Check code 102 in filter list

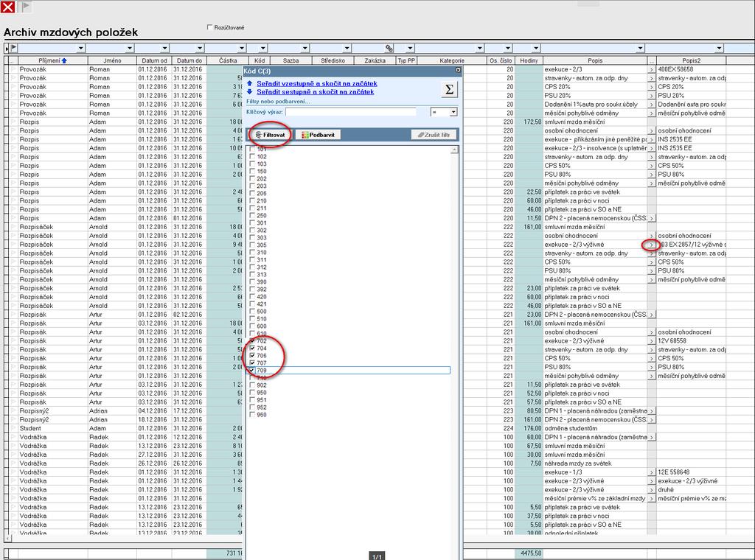pyautogui.click(x=252, y=156)
